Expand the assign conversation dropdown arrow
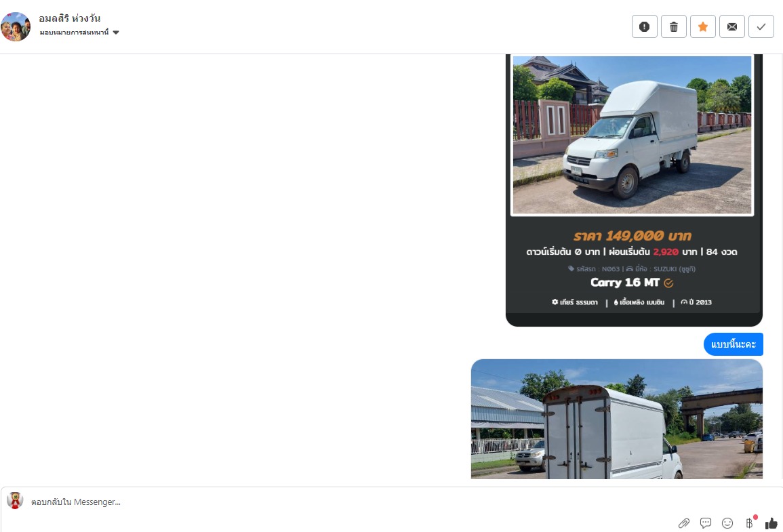The image size is (783, 532). pyautogui.click(x=116, y=33)
